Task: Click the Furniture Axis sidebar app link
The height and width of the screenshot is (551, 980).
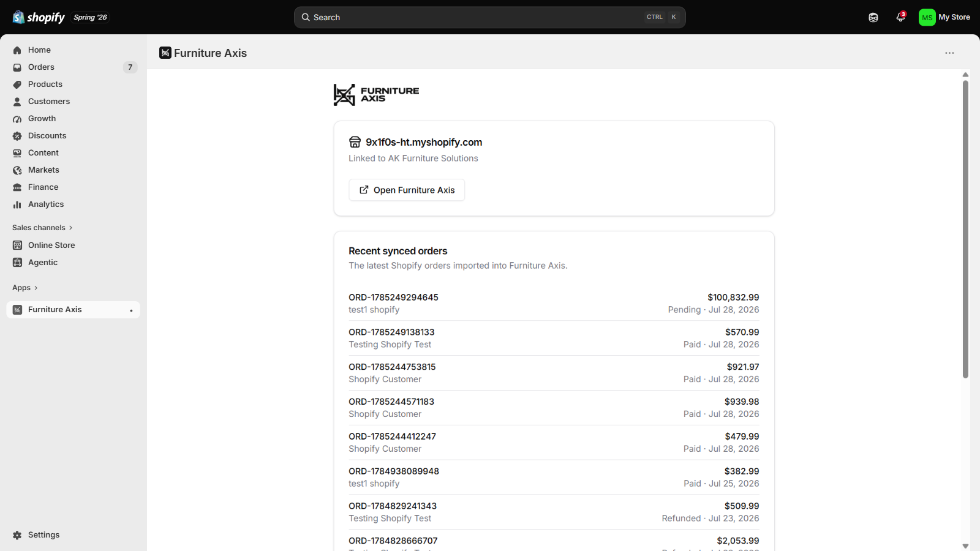Action: (73, 310)
